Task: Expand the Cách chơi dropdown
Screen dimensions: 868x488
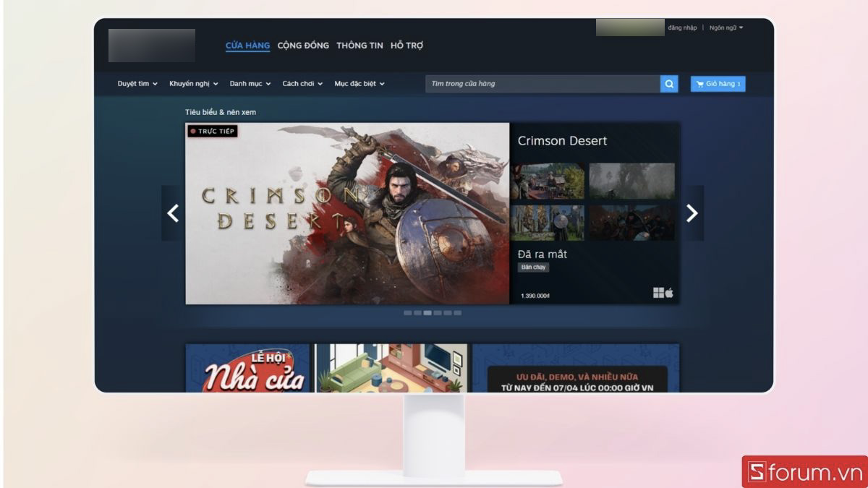Action: (x=302, y=84)
